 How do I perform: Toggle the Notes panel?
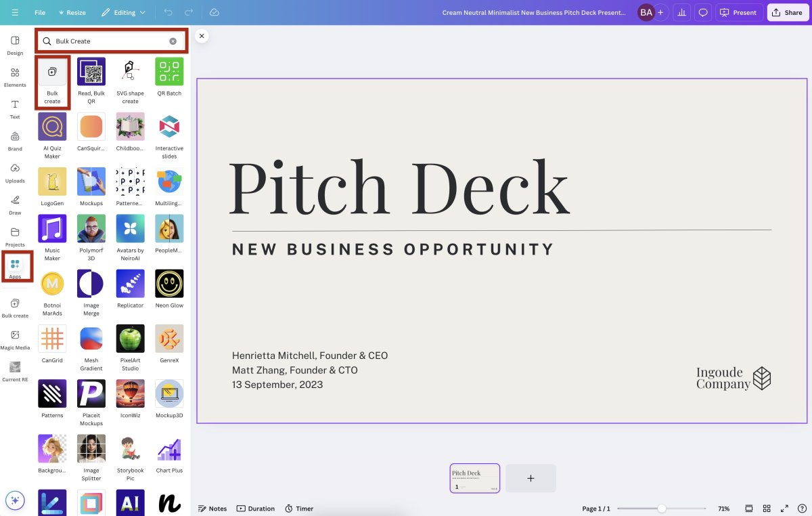212,509
